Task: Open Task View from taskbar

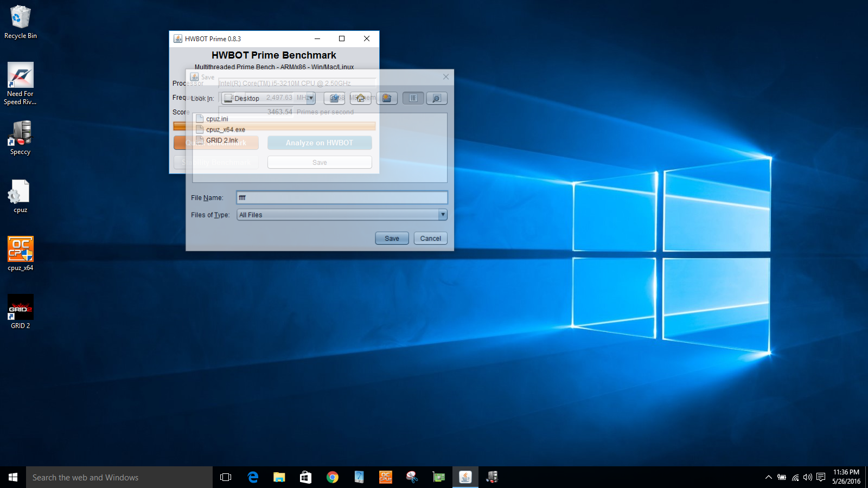Action: pyautogui.click(x=226, y=477)
